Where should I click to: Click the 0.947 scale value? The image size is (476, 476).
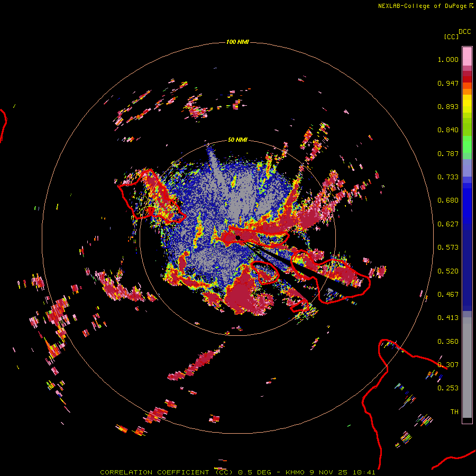pyautogui.click(x=448, y=83)
